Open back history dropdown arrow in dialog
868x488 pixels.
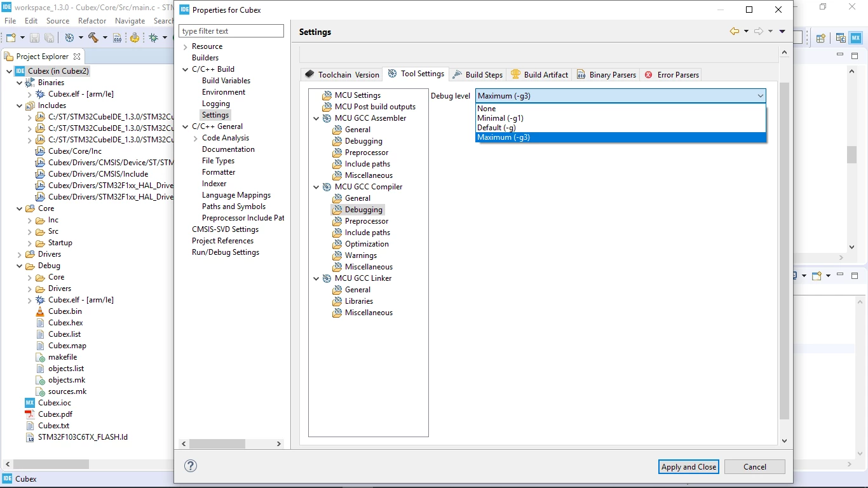[746, 31]
